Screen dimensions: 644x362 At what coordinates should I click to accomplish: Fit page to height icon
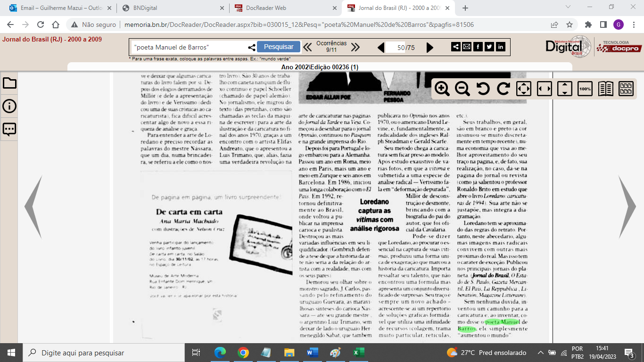coord(565,89)
